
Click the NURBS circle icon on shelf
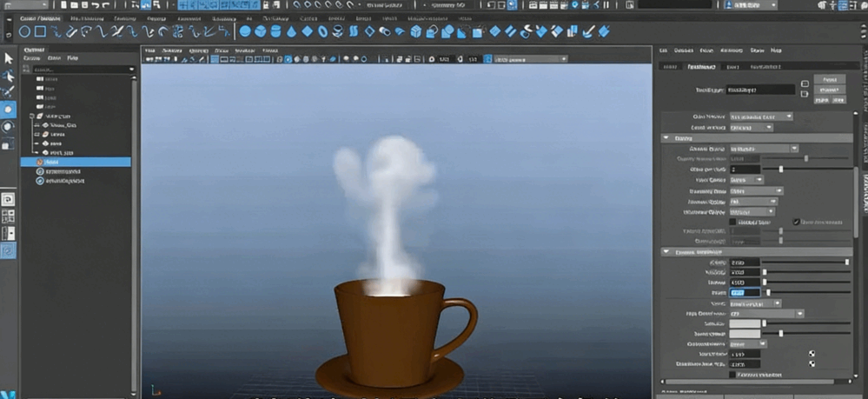pos(25,32)
